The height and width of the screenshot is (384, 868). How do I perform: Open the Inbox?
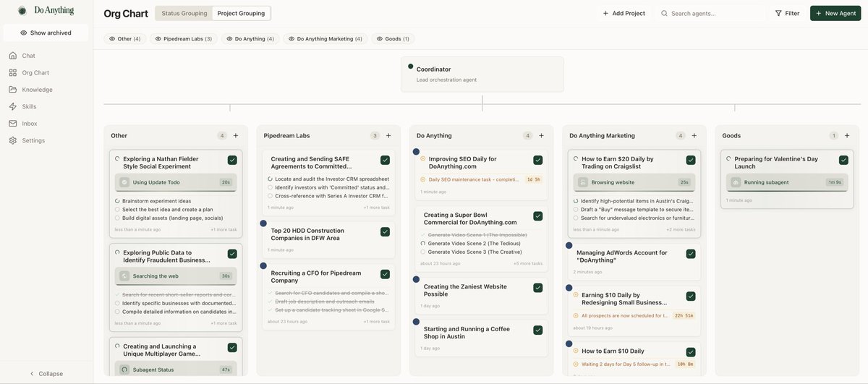(x=30, y=124)
